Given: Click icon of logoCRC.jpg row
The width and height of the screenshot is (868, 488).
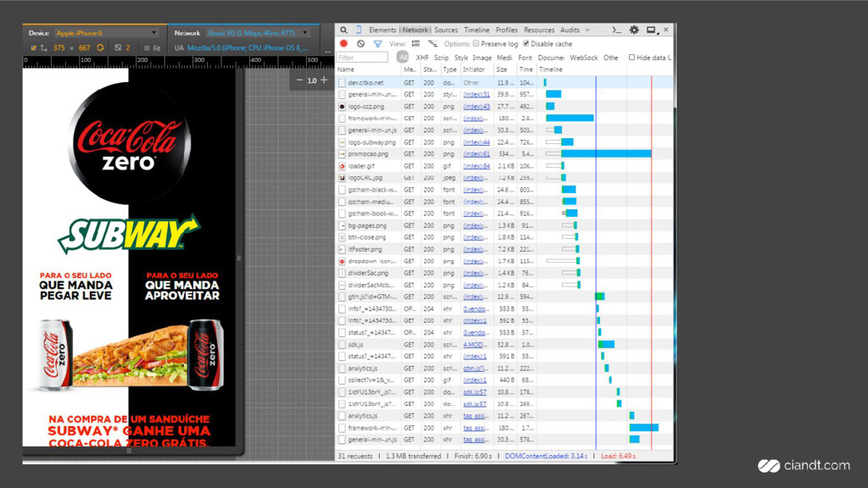Looking at the screenshot, I should click(x=342, y=178).
